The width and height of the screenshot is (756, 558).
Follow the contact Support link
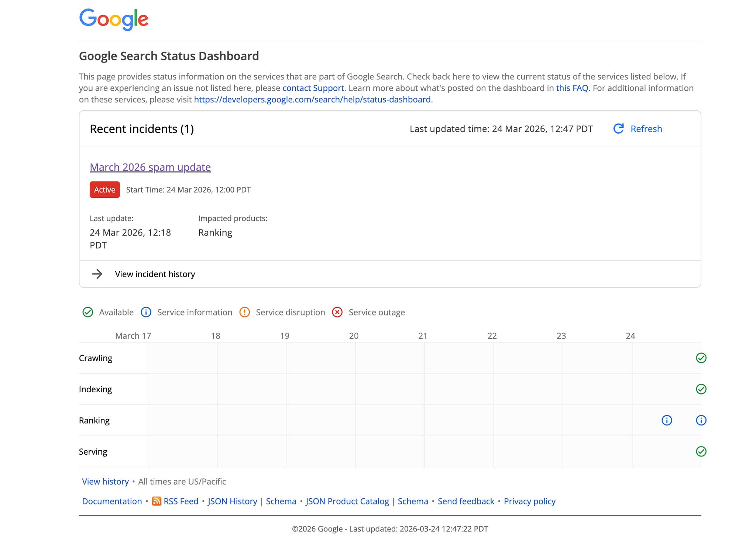(313, 88)
